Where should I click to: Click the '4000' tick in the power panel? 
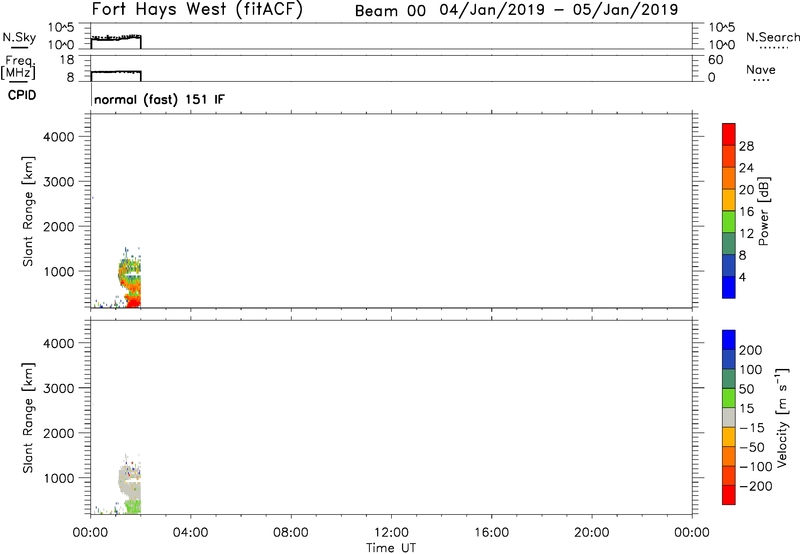click(59, 137)
